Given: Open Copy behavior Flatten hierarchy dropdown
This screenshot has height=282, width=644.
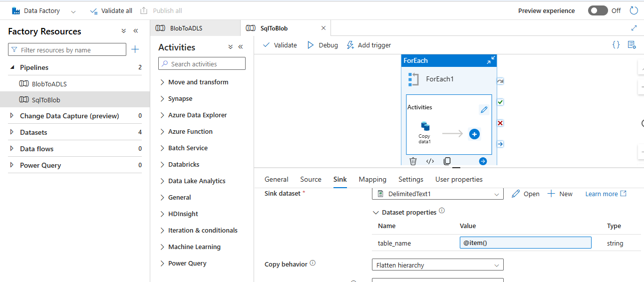Looking at the screenshot, I should click(x=438, y=265).
